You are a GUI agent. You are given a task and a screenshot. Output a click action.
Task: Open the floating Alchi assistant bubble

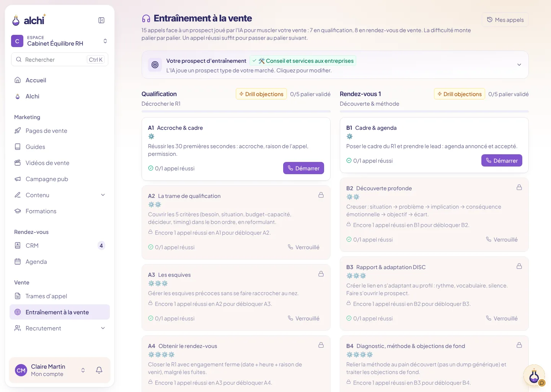coord(534,376)
